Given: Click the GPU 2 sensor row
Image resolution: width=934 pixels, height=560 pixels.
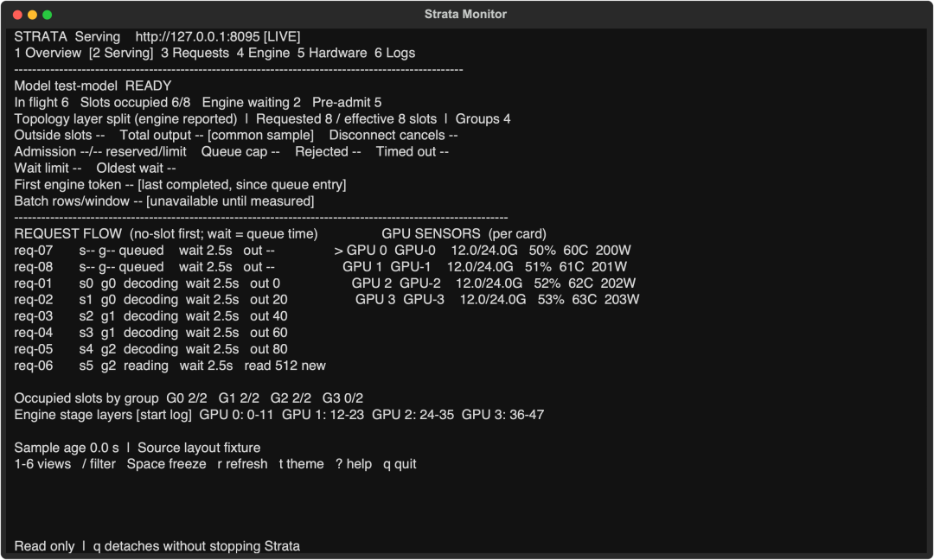Looking at the screenshot, I should (x=494, y=283).
